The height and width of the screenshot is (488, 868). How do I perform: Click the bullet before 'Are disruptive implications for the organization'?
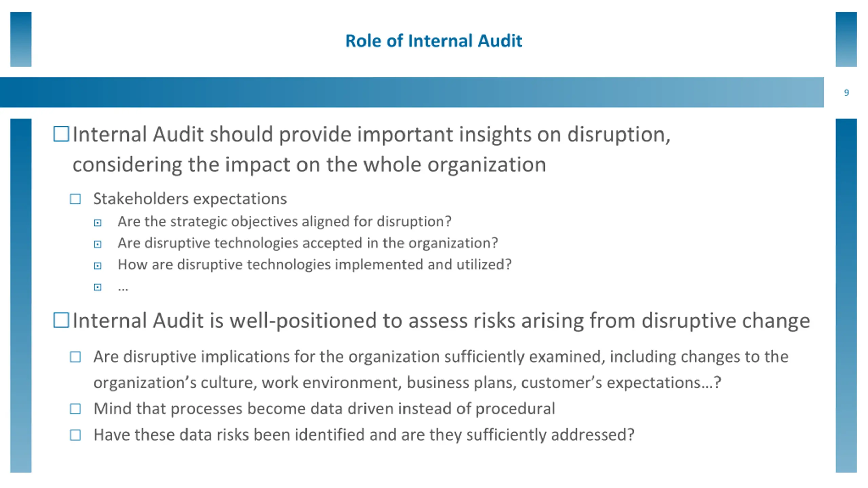point(75,357)
